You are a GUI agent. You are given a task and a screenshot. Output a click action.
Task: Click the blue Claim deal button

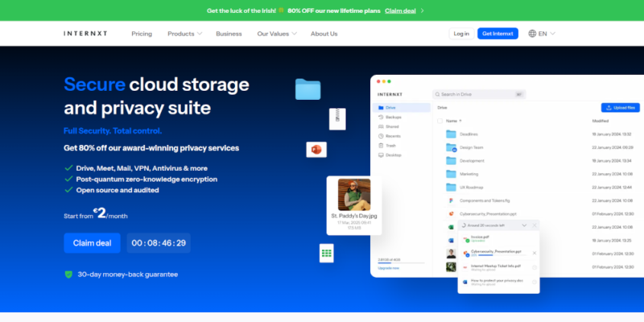pos(92,243)
